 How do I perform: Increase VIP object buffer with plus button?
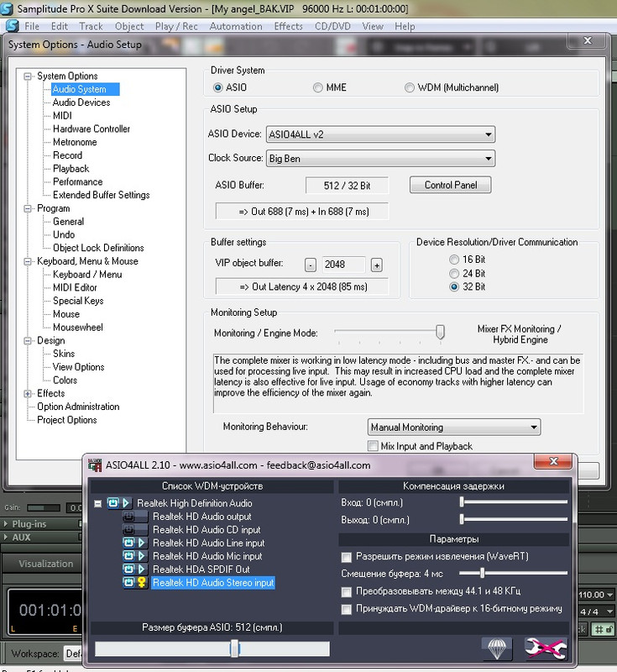pyautogui.click(x=377, y=265)
